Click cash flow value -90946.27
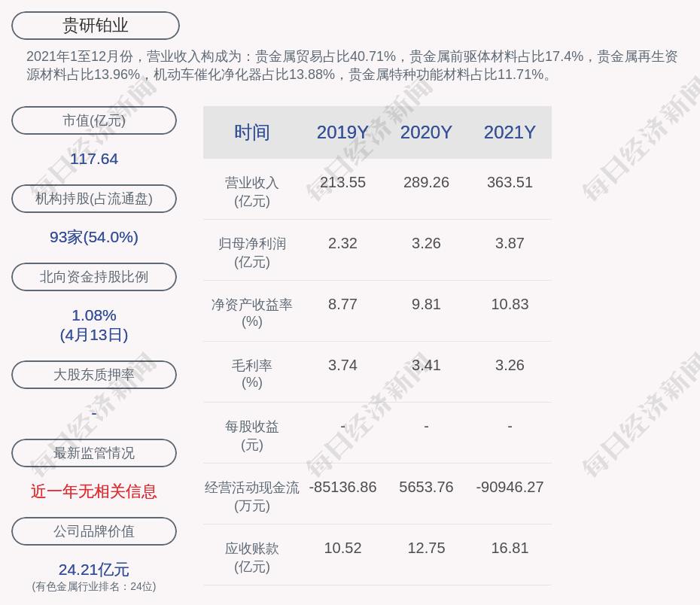The height and width of the screenshot is (605, 700). 510,487
